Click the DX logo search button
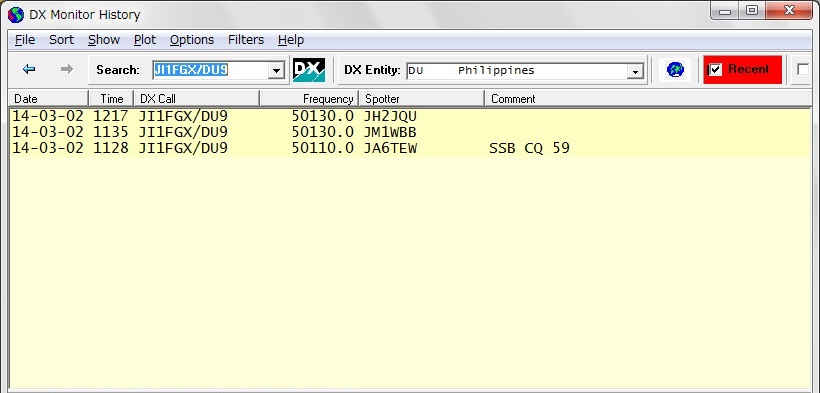The image size is (820, 393). click(x=309, y=70)
